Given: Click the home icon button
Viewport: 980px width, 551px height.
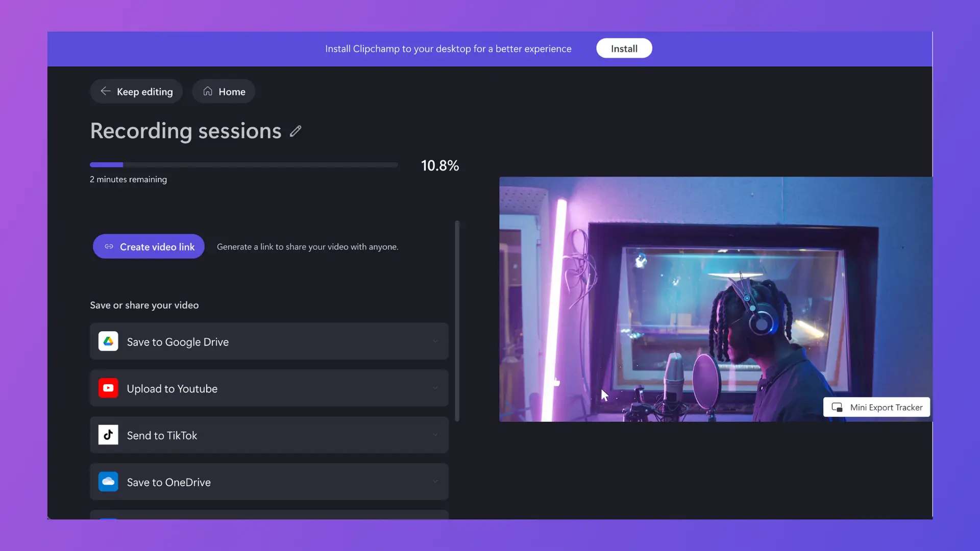Looking at the screenshot, I should 208,91.
